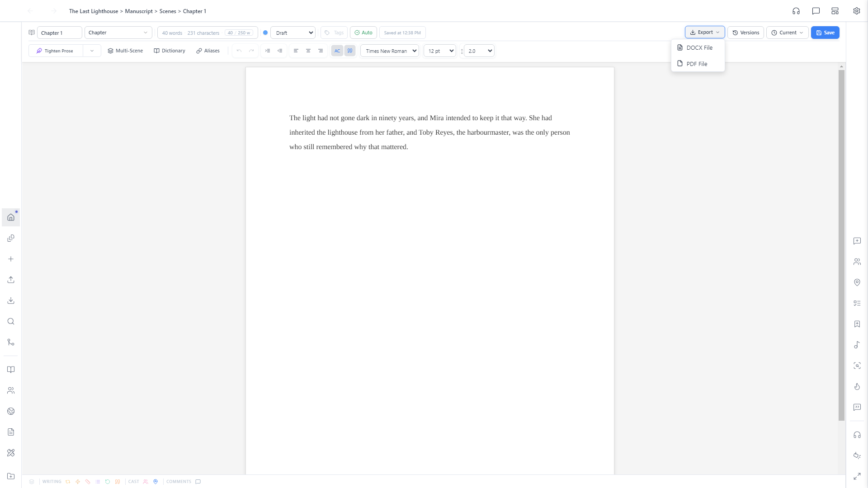Click the Save button
Image resolution: width=868 pixels, height=488 pixels.
coord(825,33)
